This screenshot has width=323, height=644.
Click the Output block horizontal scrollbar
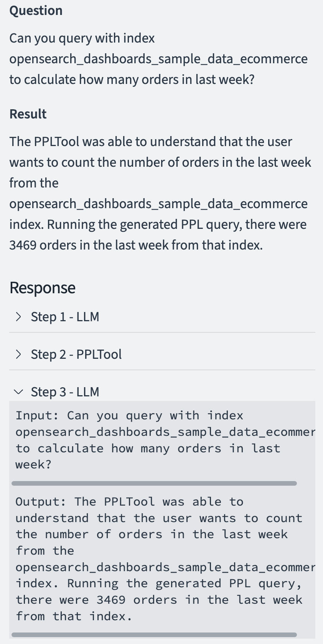[x=154, y=635]
